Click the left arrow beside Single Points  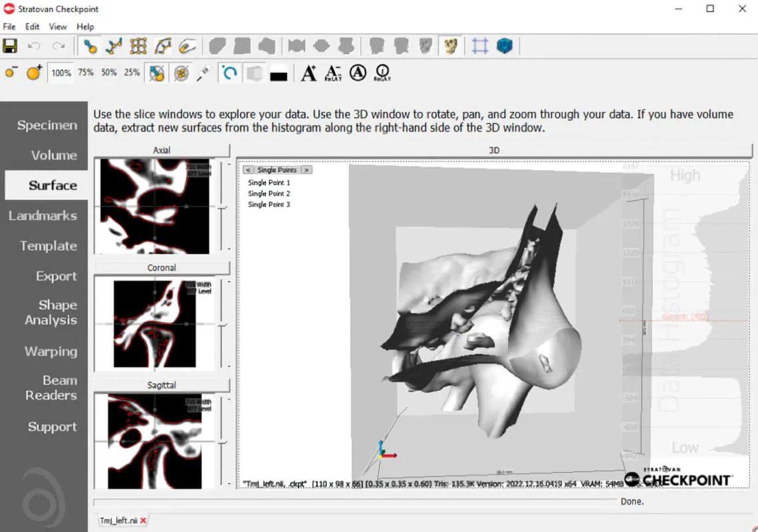tap(248, 170)
